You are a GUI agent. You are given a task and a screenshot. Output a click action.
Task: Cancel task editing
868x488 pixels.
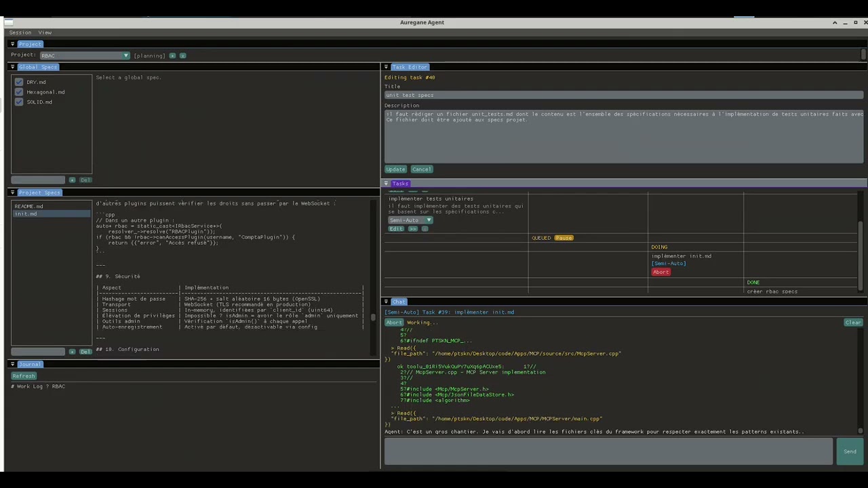pyautogui.click(x=421, y=169)
